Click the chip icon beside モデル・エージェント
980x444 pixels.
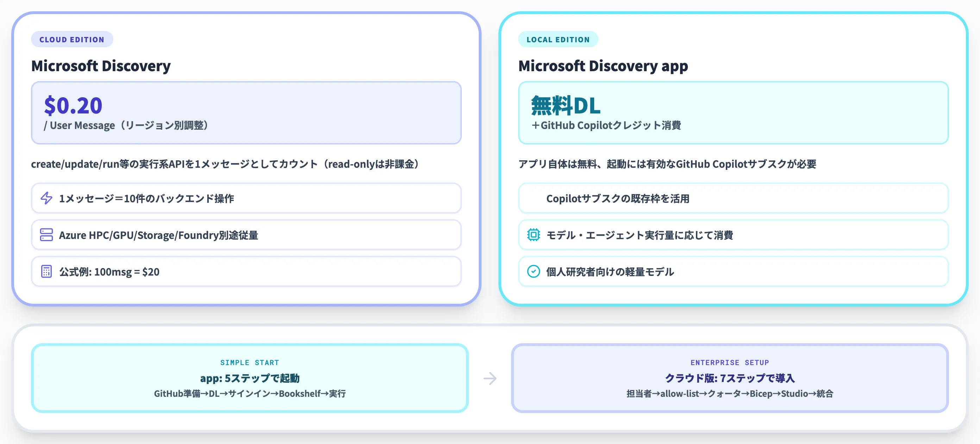(533, 235)
